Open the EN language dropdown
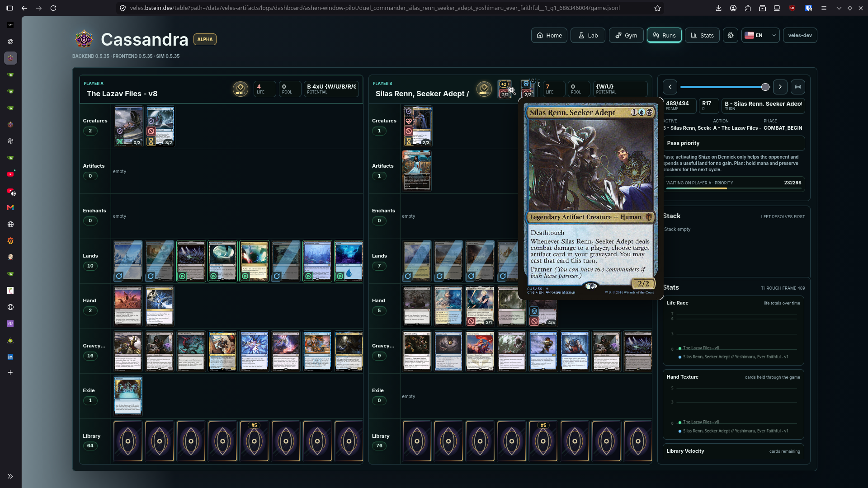Image resolution: width=868 pixels, height=488 pixels. 760,35
